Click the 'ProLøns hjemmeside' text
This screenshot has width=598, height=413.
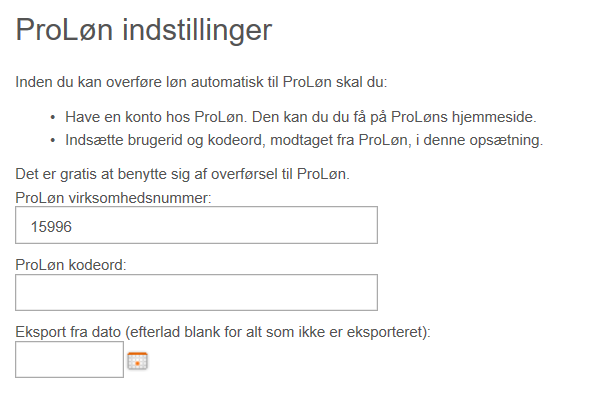pyautogui.click(x=463, y=117)
